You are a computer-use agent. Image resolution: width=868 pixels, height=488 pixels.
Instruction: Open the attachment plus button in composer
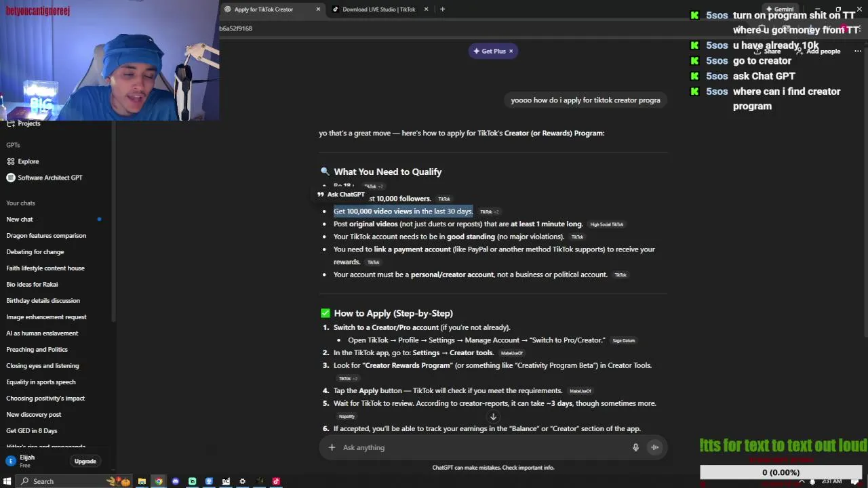pos(332,447)
